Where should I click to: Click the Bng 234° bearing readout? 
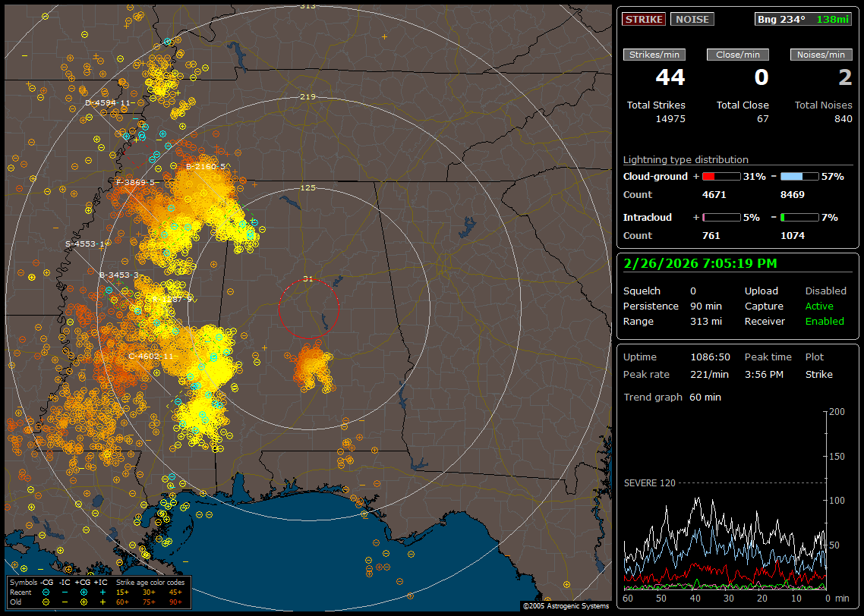(780, 19)
